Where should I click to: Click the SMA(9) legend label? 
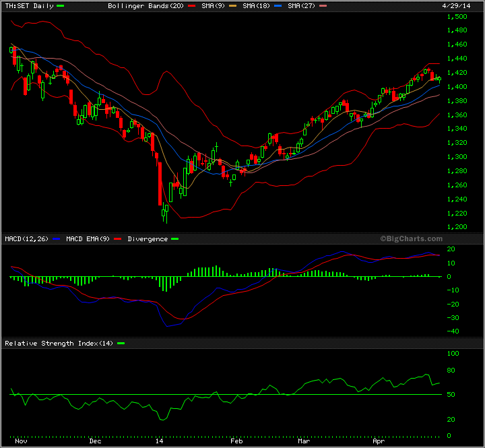[213, 6]
